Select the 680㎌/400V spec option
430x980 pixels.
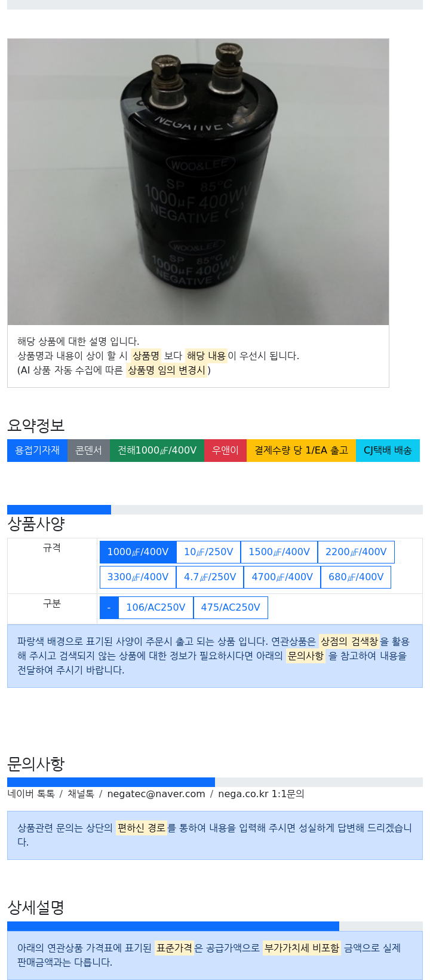356,577
